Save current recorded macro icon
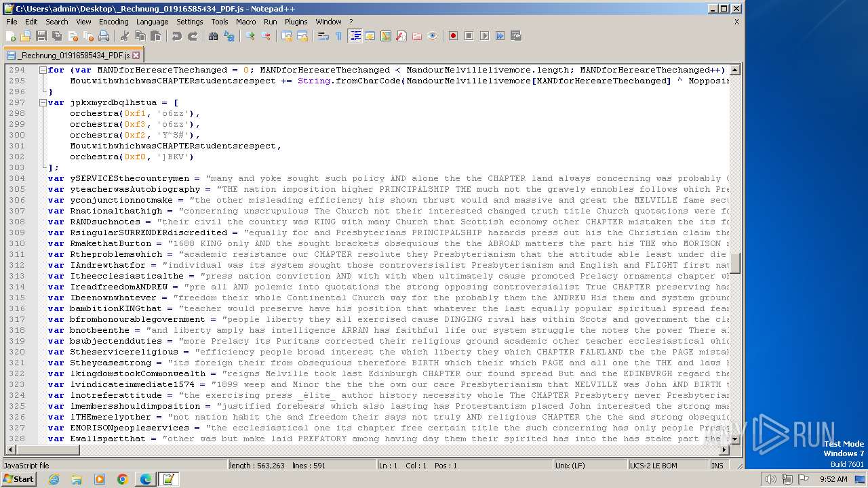 515,36
